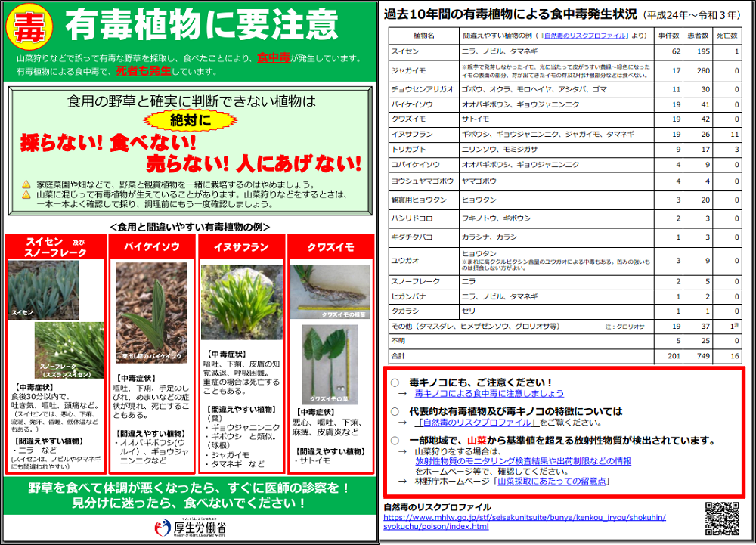Click the yellow 絶対に starburst badge

(x=187, y=119)
